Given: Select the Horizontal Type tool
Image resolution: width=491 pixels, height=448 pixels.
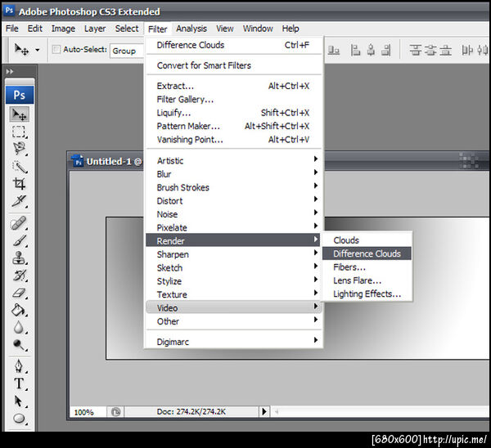Looking at the screenshot, I should coord(19,383).
